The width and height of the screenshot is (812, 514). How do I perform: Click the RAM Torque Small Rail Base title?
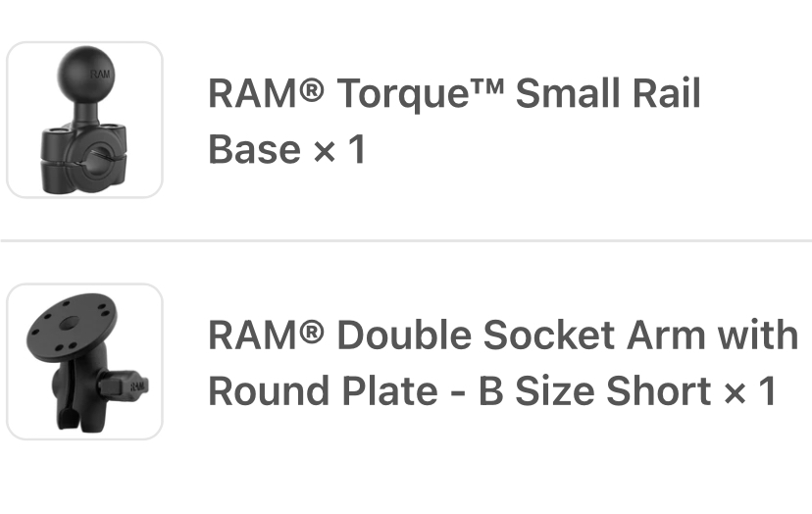coord(454,122)
